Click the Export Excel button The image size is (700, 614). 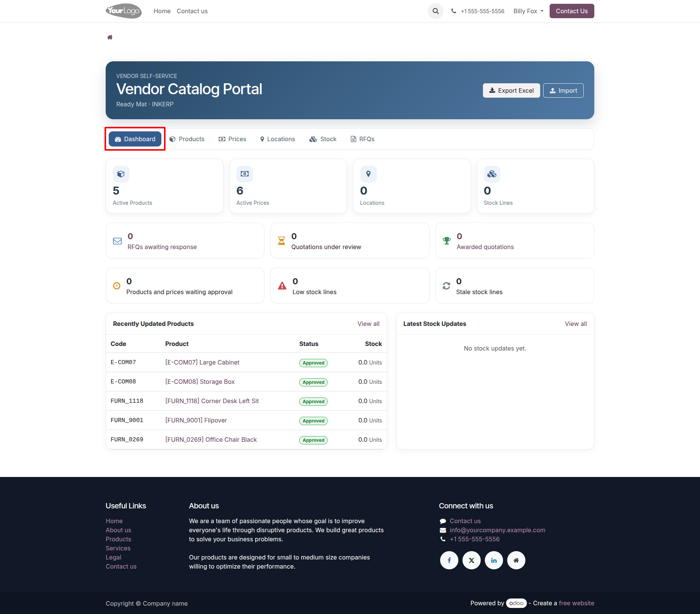(x=511, y=90)
